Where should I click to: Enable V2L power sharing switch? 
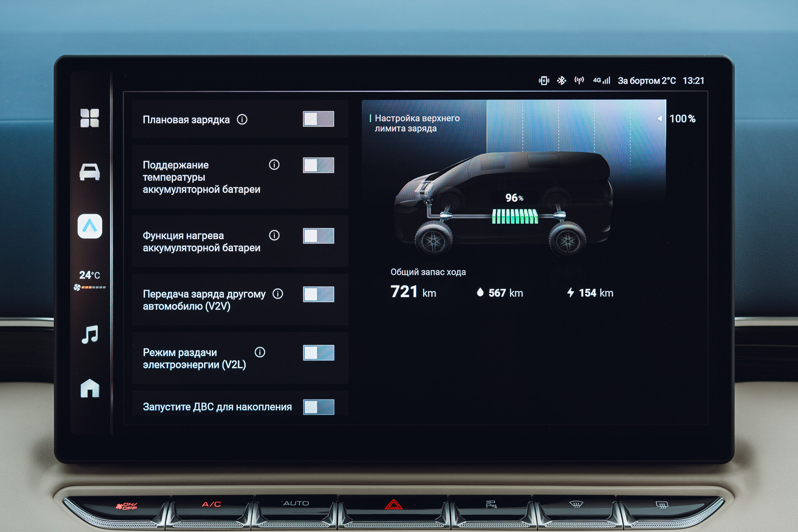[x=318, y=353]
